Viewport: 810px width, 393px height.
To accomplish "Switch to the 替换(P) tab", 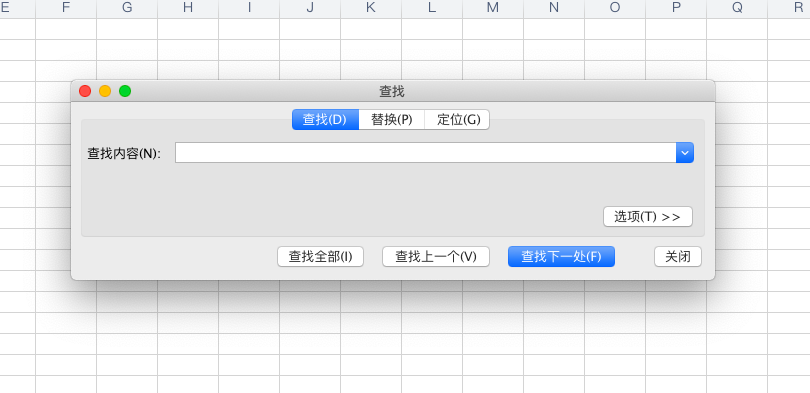I will (x=392, y=120).
